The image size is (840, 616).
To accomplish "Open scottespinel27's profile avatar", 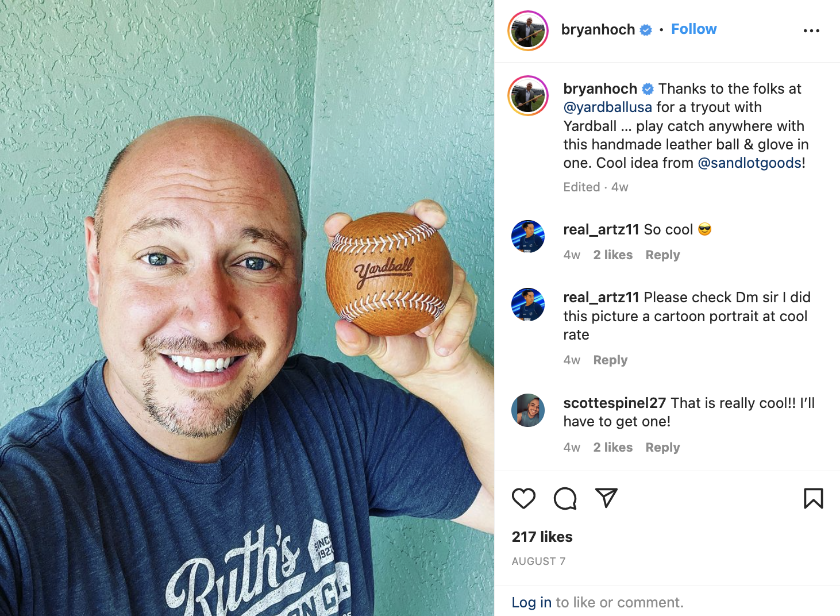I will [528, 410].
